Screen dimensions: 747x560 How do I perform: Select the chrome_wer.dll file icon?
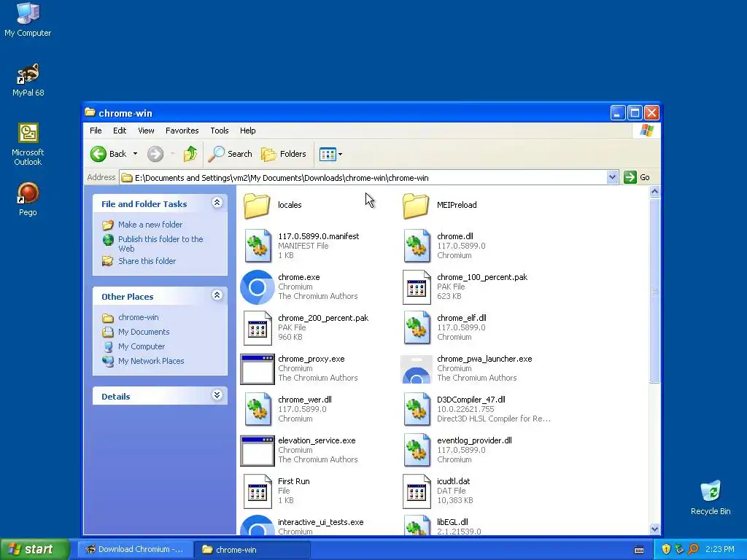pyautogui.click(x=258, y=409)
